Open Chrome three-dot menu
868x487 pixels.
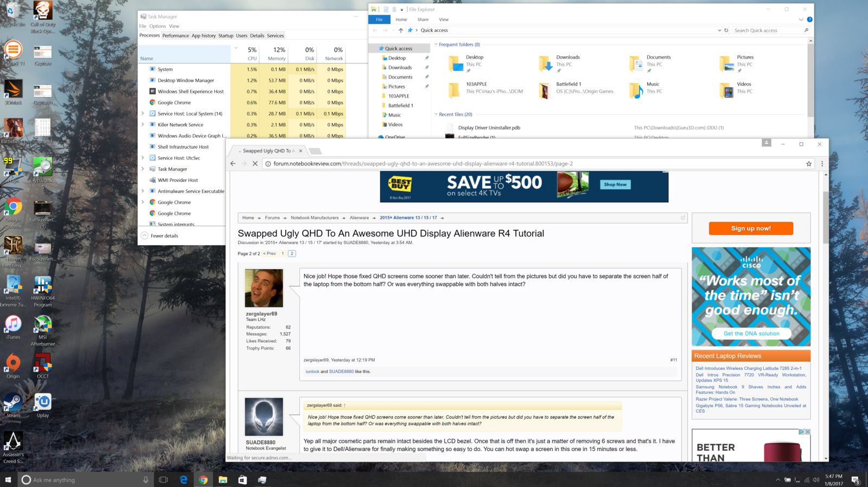click(x=822, y=164)
